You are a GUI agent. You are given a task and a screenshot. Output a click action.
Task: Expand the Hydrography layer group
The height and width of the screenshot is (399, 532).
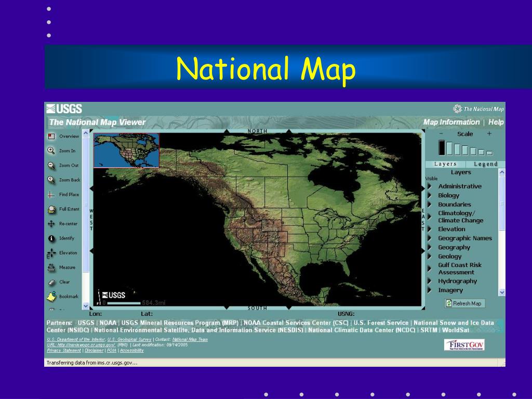(x=430, y=281)
